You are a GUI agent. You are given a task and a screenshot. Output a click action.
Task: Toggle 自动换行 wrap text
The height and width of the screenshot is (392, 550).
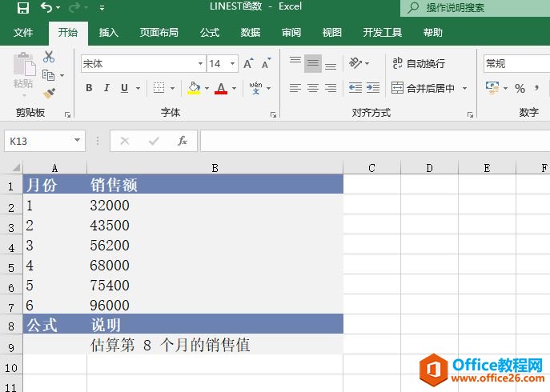coord(418,64)
